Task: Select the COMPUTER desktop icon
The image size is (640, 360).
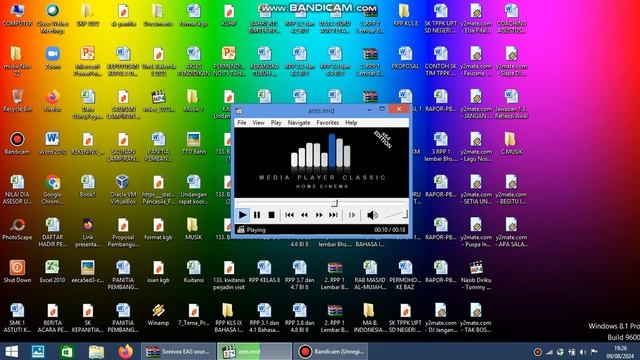Action: 17,15
